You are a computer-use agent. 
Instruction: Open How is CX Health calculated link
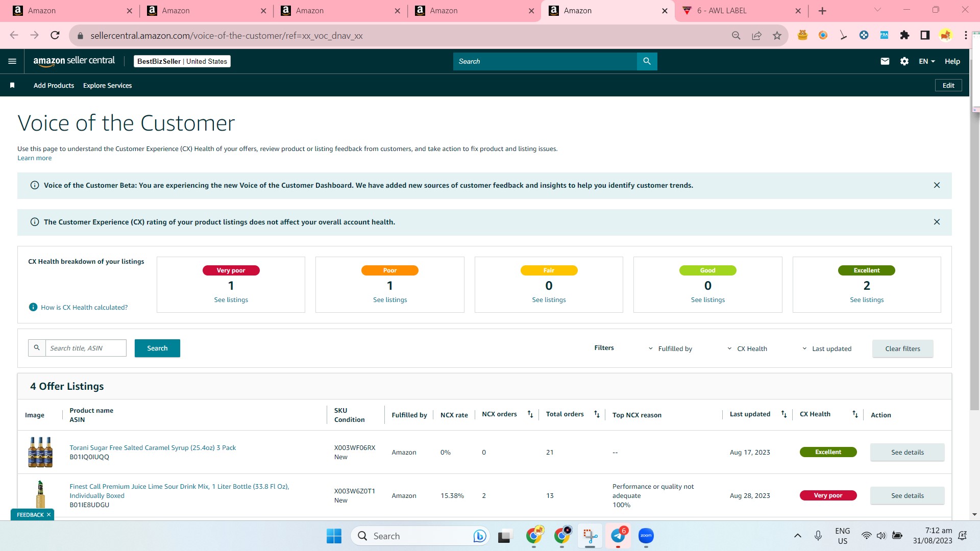tap(84, 307)
